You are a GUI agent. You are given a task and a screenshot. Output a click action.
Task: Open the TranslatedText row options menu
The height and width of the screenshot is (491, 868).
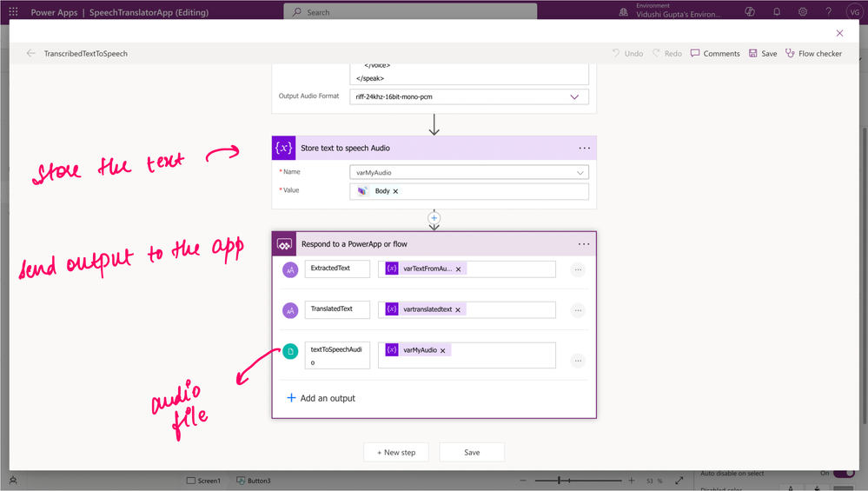[x=578, y=310]
